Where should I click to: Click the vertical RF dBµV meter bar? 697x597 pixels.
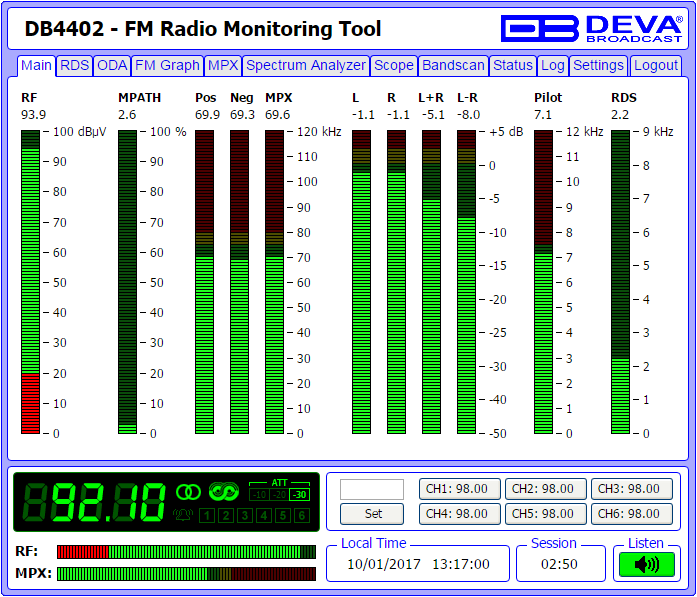coord(30,282)
